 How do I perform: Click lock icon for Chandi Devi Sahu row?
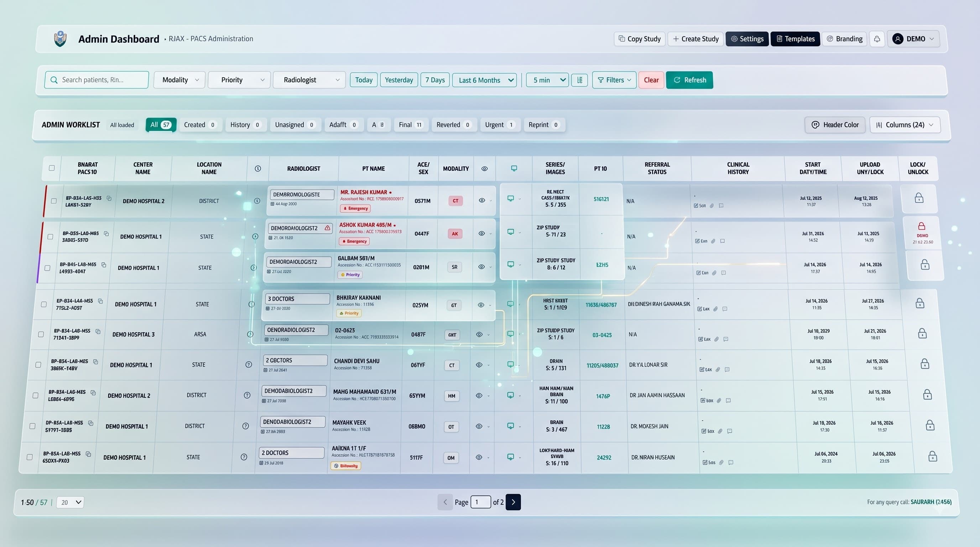pyautogui.click(x=925, y=364)
